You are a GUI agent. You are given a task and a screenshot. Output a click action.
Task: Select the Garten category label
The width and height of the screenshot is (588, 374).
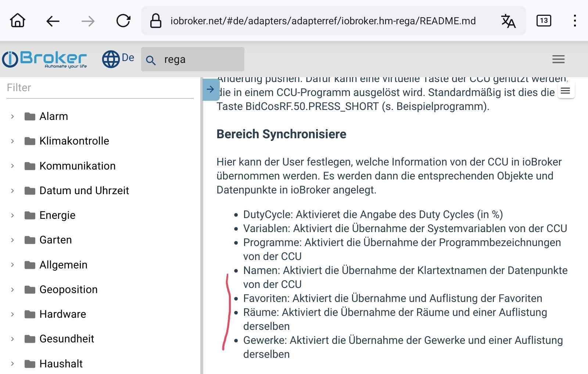pyautogui.click(x=55, y=240)
